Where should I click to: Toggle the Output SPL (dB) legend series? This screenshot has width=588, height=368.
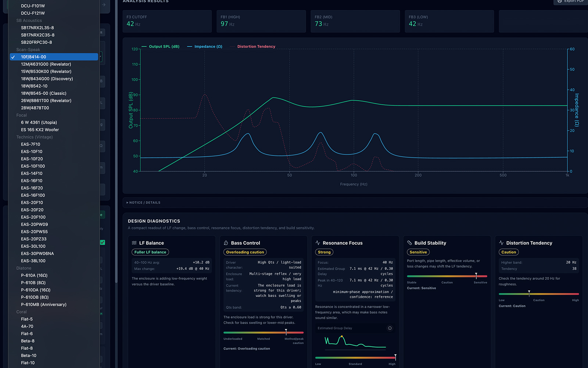(x=161, y=46)
